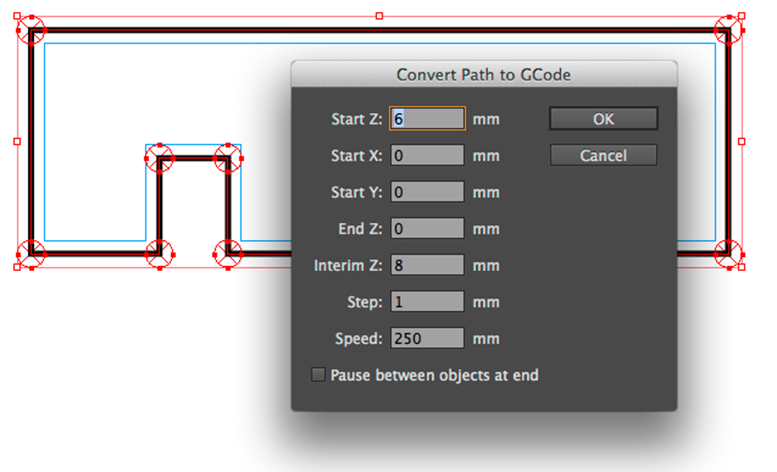This screenshot has height=472, width=777.
Task: Click the 'Interim Z:' label
Action: click(348, 266)
